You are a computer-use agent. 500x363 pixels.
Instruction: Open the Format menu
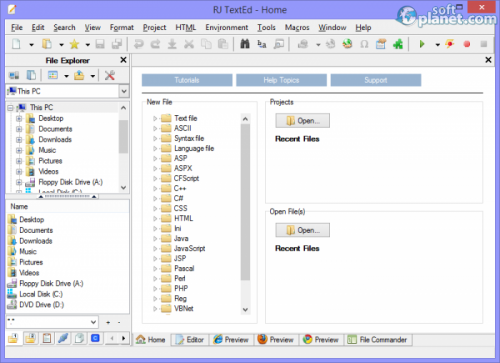[122, 27]
